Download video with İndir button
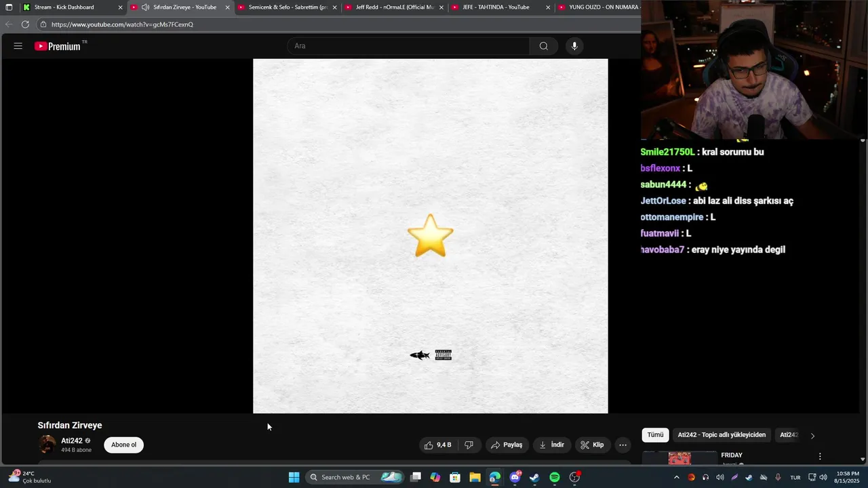Screen dimensions: 868x488 [552, 445]
